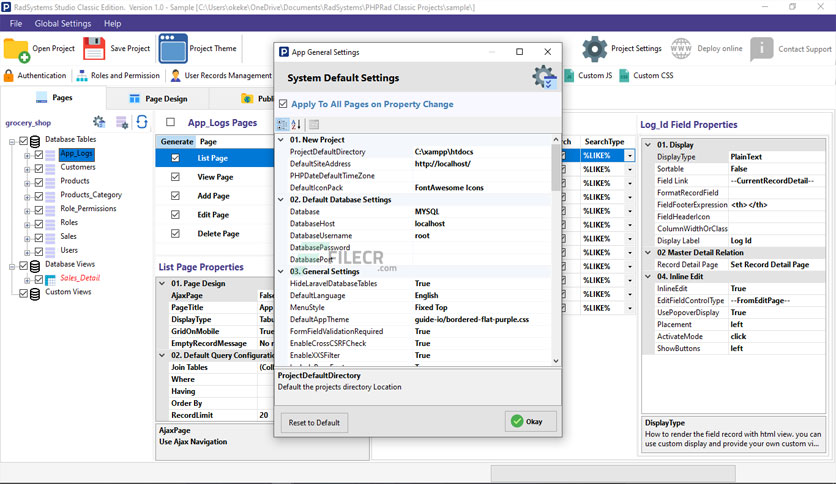836x484 pixels.
Task: Click the Database Views stack icon
Action: 35,265
